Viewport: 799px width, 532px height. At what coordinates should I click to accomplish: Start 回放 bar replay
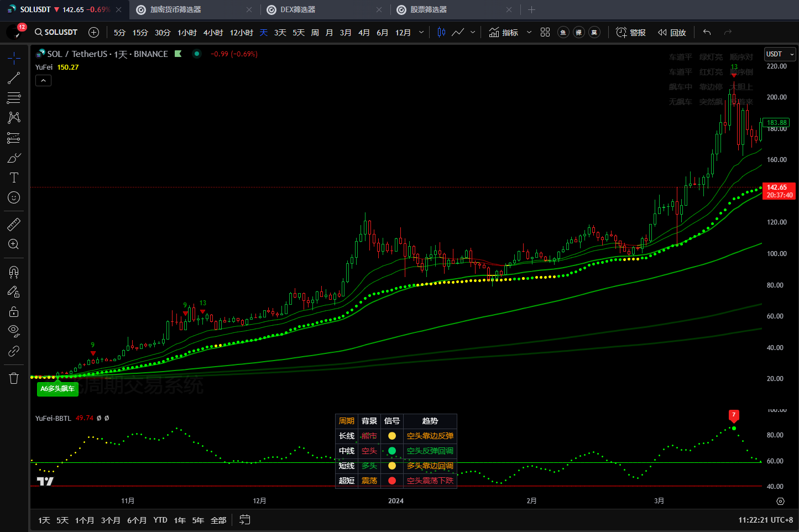[x=671, y=33]
